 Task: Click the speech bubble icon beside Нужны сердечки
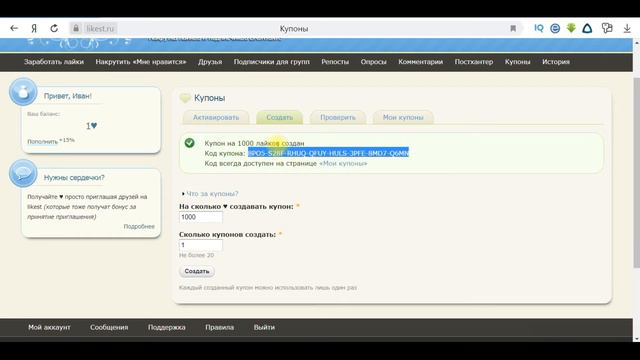point(23,173)
